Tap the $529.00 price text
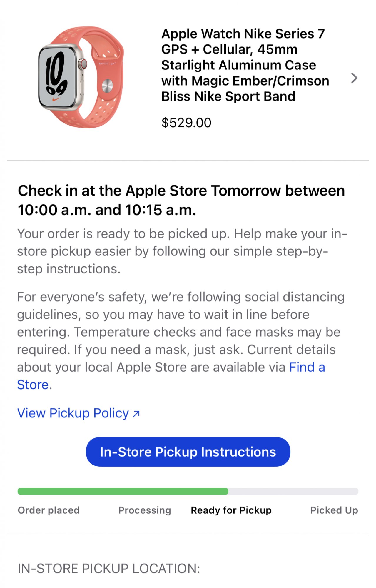The image size is (376, 588). (x=186, y=123)
